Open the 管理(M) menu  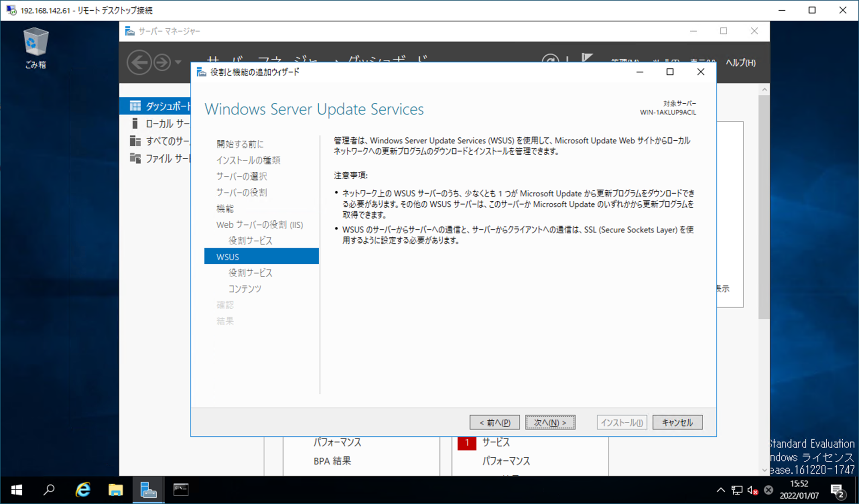click(625, 61)
